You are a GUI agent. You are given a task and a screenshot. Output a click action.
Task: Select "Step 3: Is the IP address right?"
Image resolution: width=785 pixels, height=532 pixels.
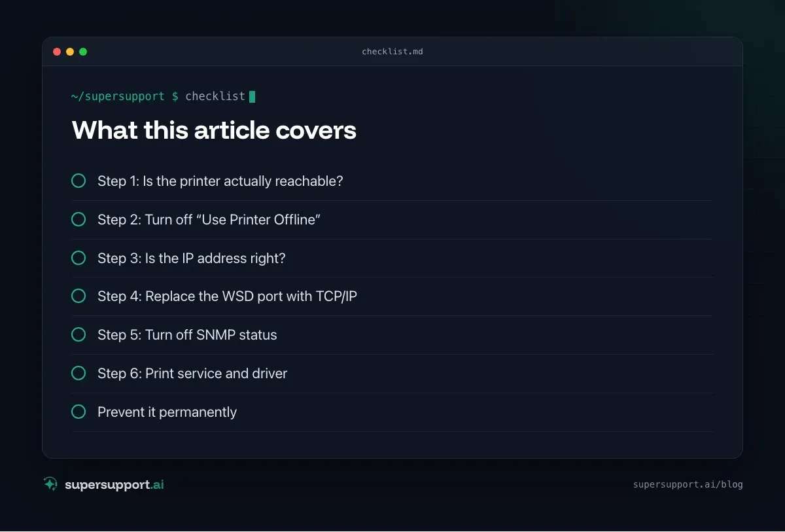pyautogui.click(x=192, y=258)
